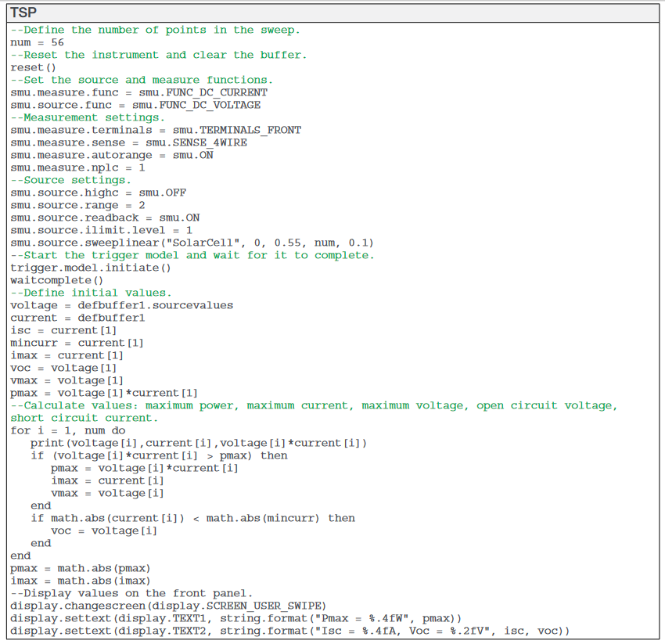Click the comment 'Reset the instrument and clear the buffer'
Viewport: 665px width, 644px height.
click(x=158, y=55)
